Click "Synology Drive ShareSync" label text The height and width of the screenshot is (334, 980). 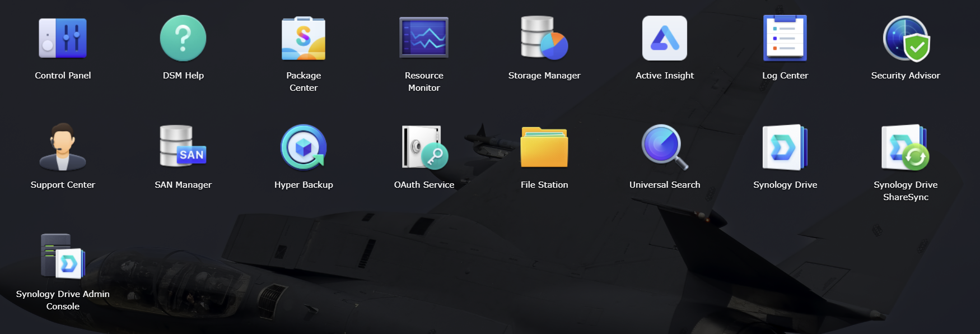tap(906, 191)
